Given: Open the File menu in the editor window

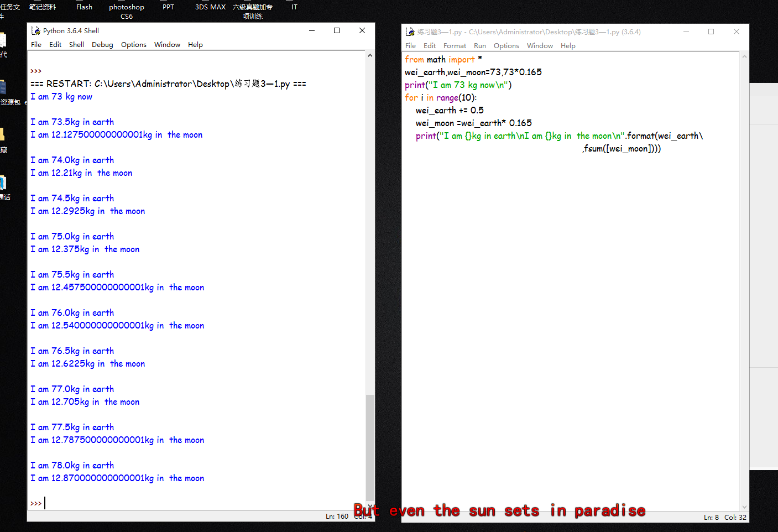Looking at the screenshot, I should (x=410, y=45).
